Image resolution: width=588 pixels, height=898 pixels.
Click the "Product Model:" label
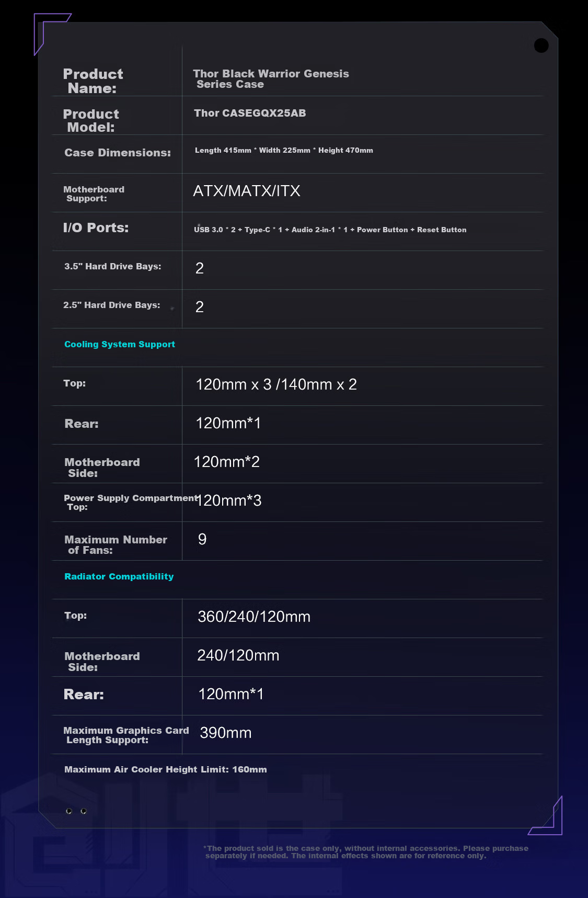coord(91,120)
